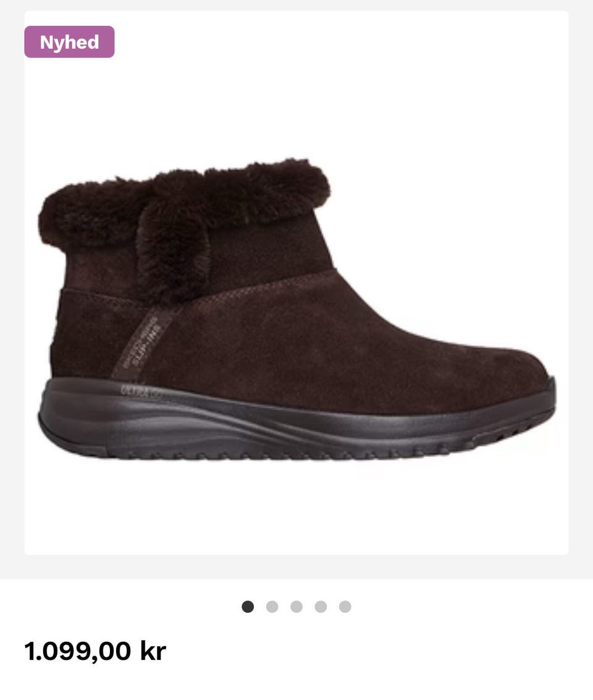Select the first carousel dot indicator
The width and height of the screenshot is (593, 700).
click(x=248, y=607)
